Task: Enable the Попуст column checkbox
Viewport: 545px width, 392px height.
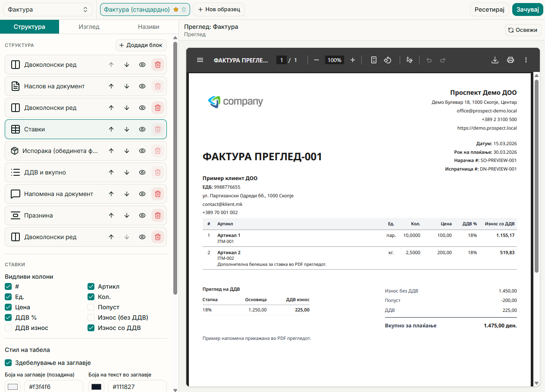Action: point(91,307)
